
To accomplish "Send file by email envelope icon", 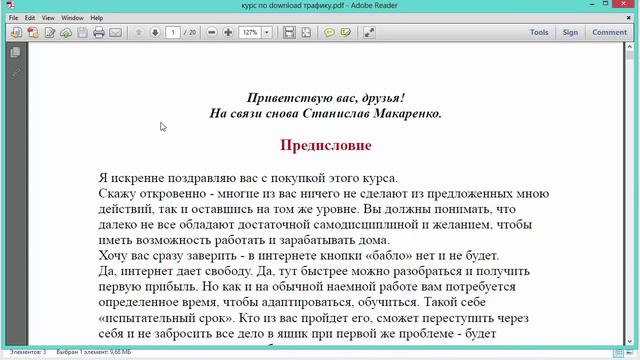I will [116, 32].
